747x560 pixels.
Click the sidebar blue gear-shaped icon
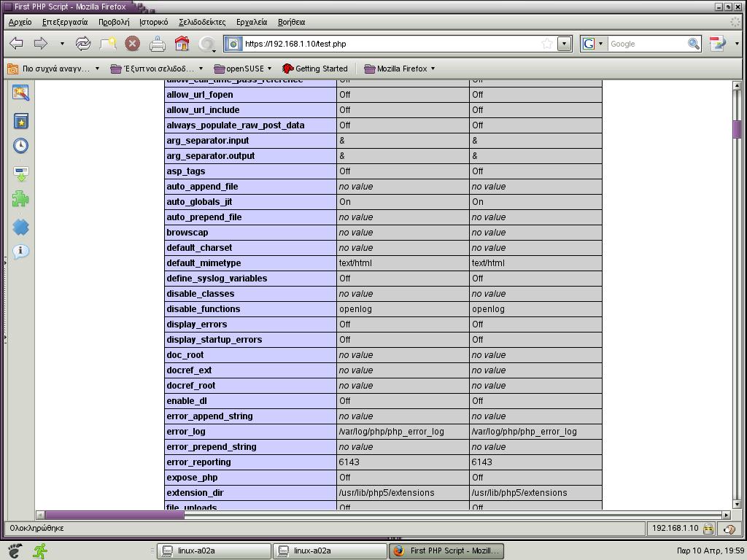[20, 227]
